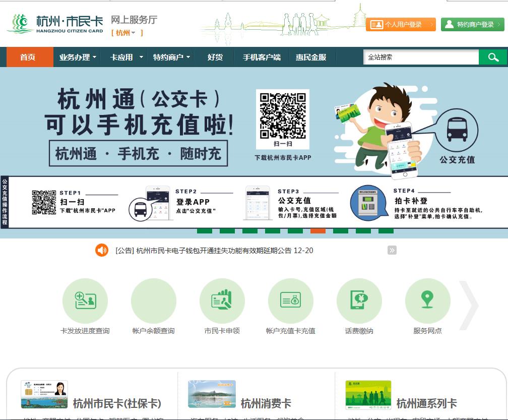This screenshot has width=508, height=420.
Task: Open 帐户余额查询 circle icon
Action: (154, 301)
